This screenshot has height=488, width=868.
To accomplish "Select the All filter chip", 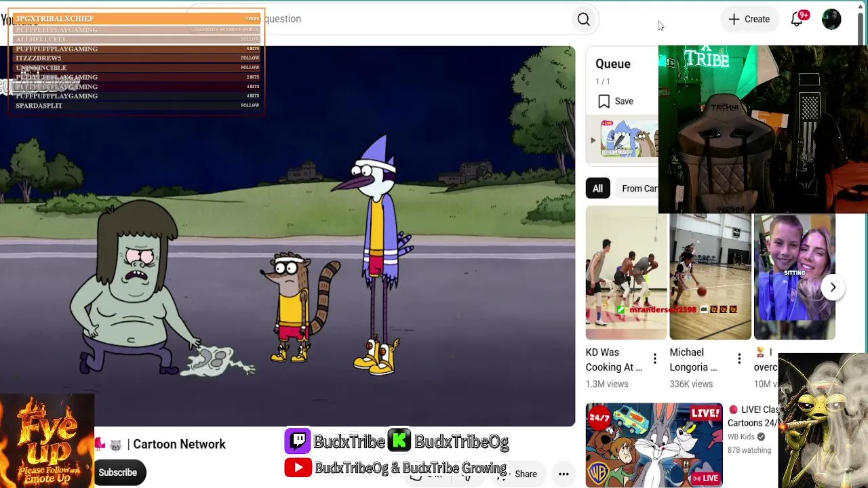I will point(597,188).
